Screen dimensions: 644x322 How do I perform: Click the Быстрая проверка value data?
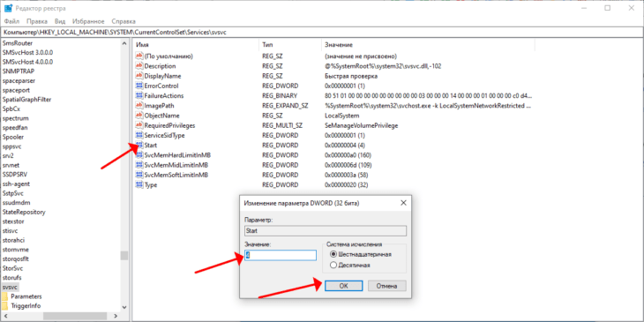point(351,76)
